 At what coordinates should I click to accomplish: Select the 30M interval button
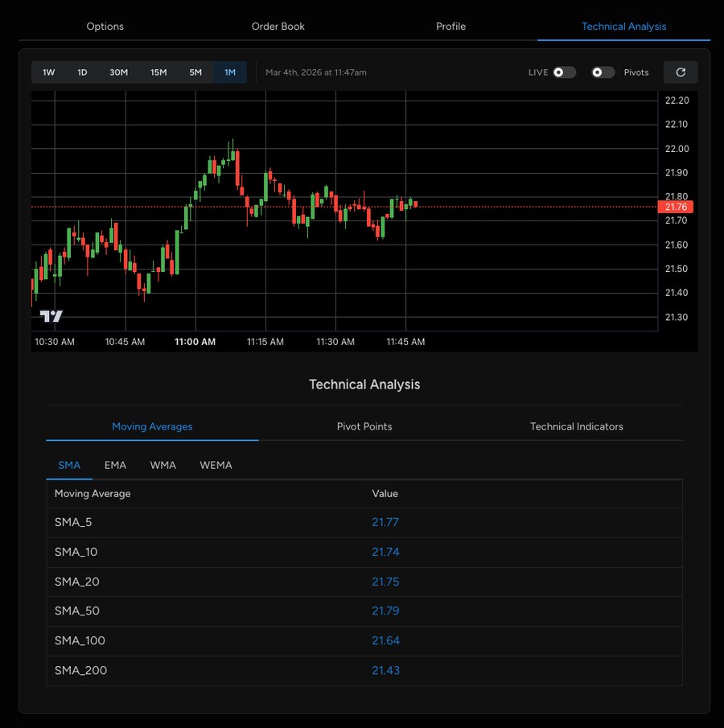(119, 72)
